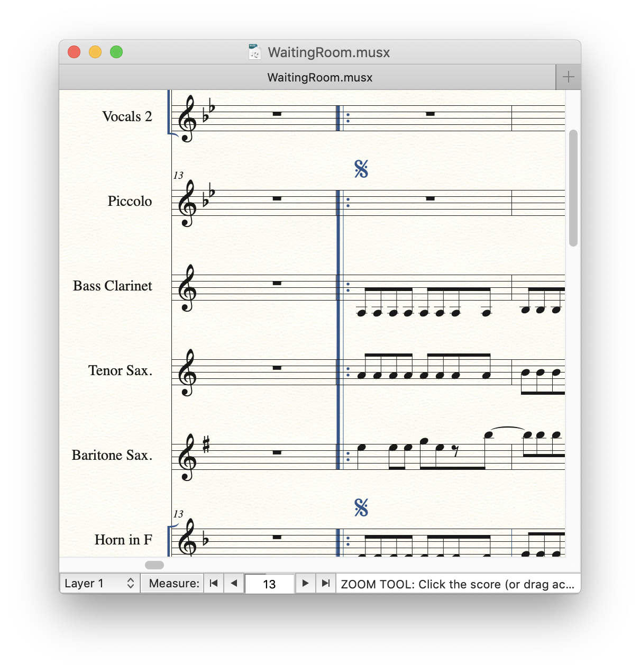Screen dimensions: 640x672
Task: Open the Layer 1 dropdown
Action: coord(99,583)
